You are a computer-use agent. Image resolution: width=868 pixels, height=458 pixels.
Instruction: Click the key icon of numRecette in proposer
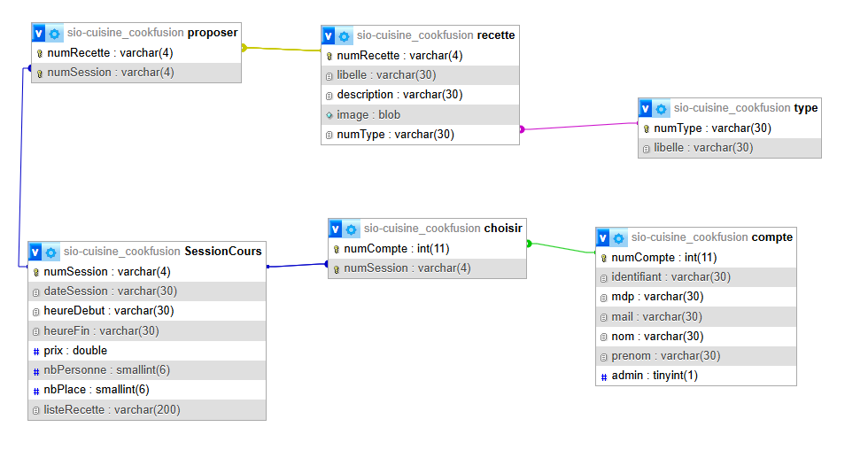pyautogui.click(x=40, y=54)
